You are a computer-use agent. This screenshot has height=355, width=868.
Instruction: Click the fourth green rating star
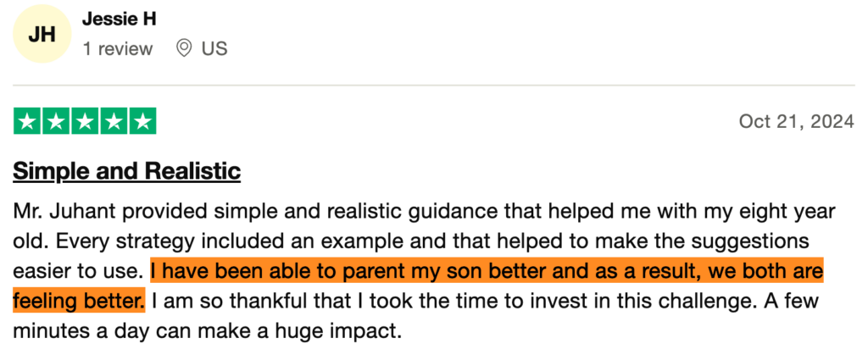click(x=114, y=121)
